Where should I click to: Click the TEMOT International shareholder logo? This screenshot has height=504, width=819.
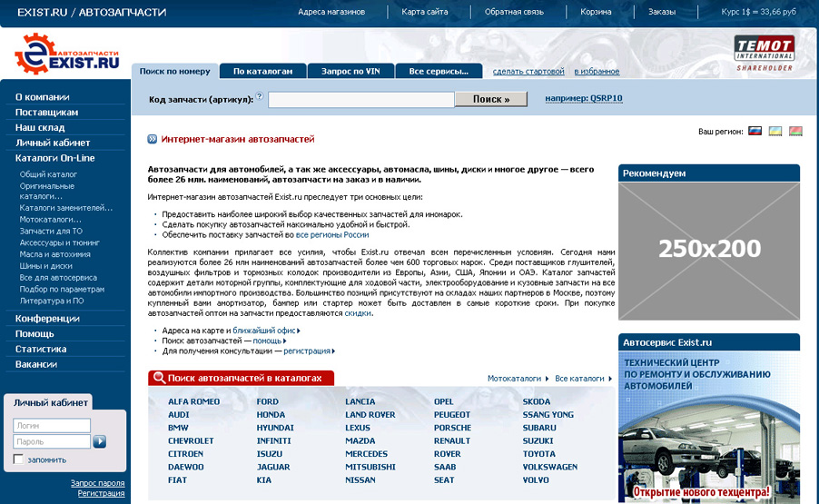click(x=764, y=53)
